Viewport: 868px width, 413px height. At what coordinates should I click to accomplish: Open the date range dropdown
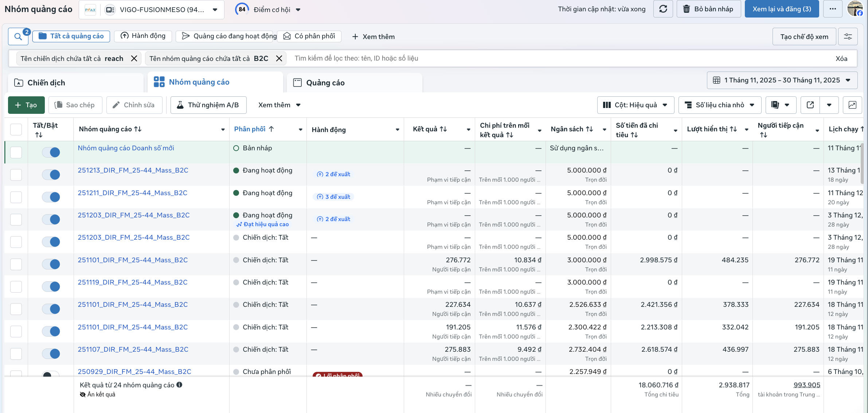click(x=782, y=80)
